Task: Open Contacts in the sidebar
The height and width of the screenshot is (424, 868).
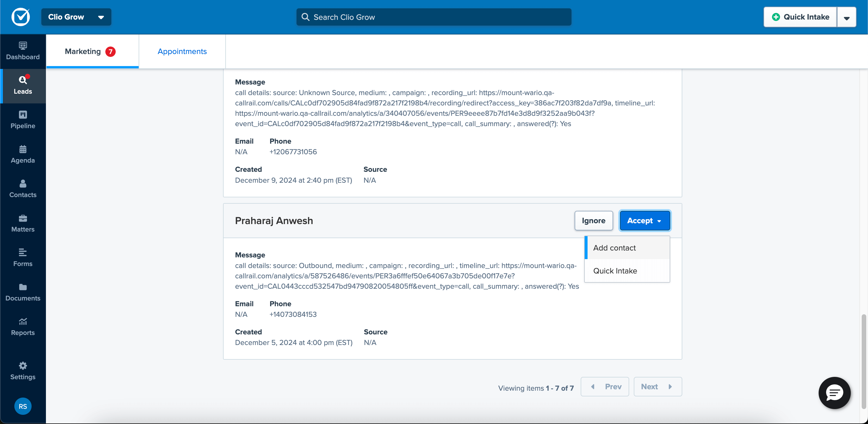Action: [23, 189]
